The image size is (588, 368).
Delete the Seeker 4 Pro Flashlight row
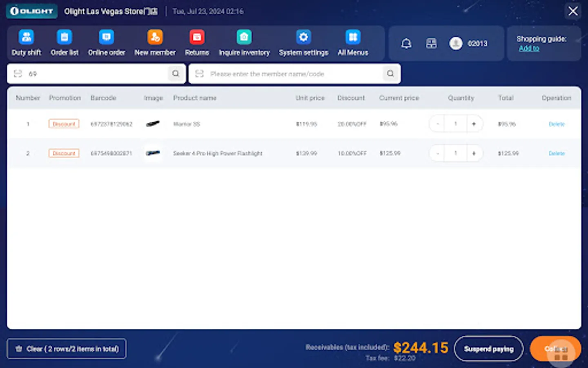(x=557, y=153)
